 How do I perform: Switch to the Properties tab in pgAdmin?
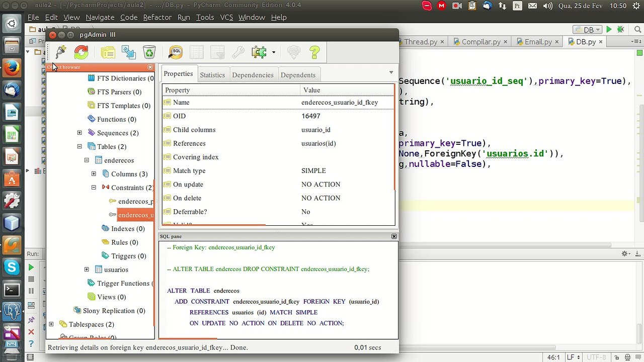tap(178, 74)
